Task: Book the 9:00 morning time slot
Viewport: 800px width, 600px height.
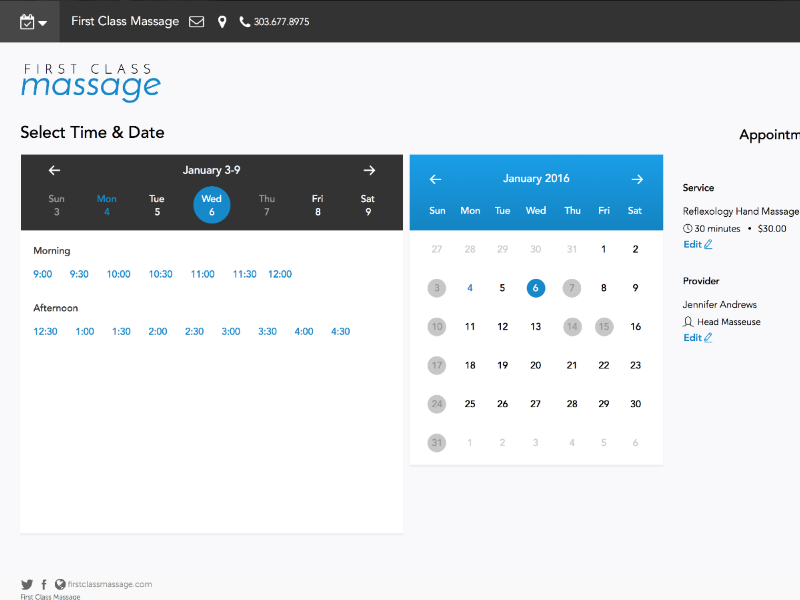Action: (x=44, y=273)
